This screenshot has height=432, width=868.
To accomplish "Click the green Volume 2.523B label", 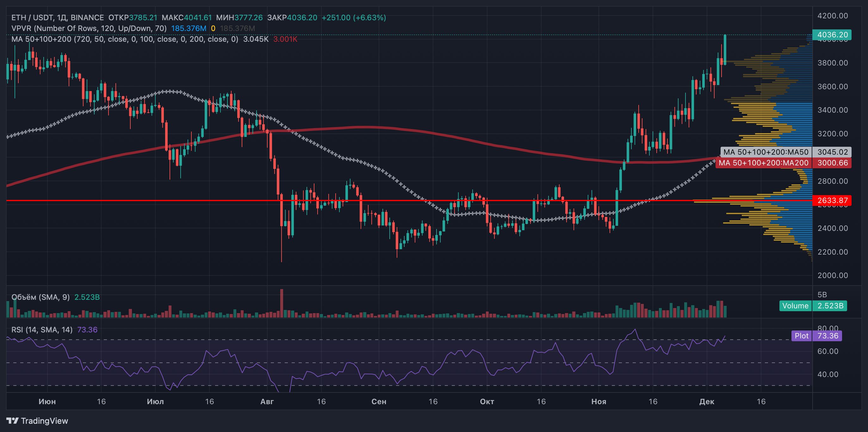I will coord(813,305).
